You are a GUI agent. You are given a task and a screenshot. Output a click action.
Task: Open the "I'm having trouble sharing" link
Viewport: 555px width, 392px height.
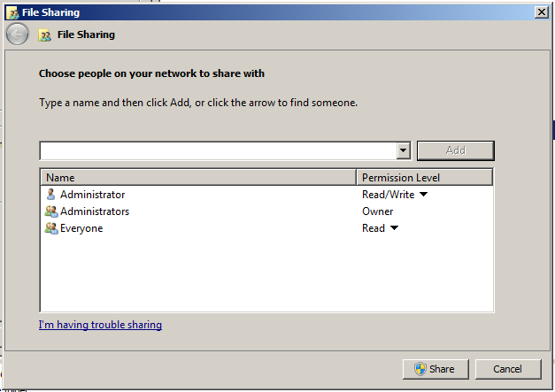coord(100,325)
